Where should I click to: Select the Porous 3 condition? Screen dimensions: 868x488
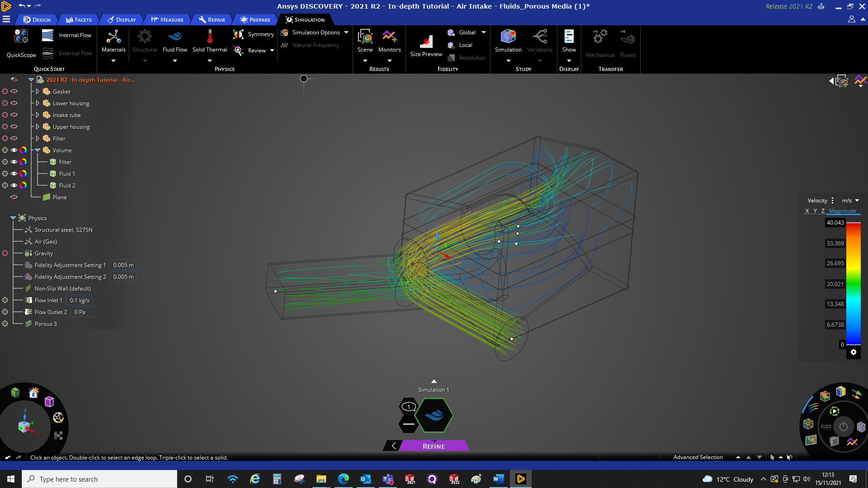pyautogui.click(x=46, y=324)
